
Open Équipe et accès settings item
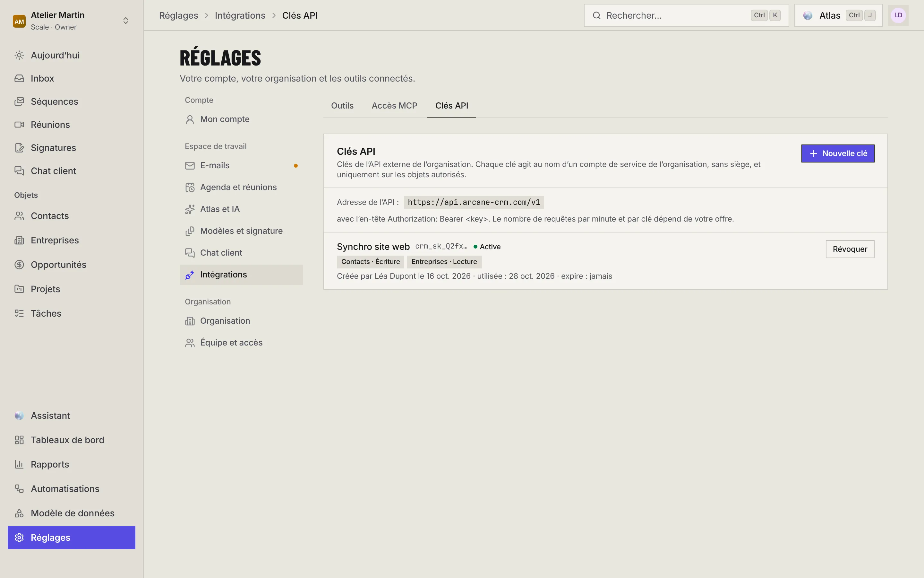[241, 343]
